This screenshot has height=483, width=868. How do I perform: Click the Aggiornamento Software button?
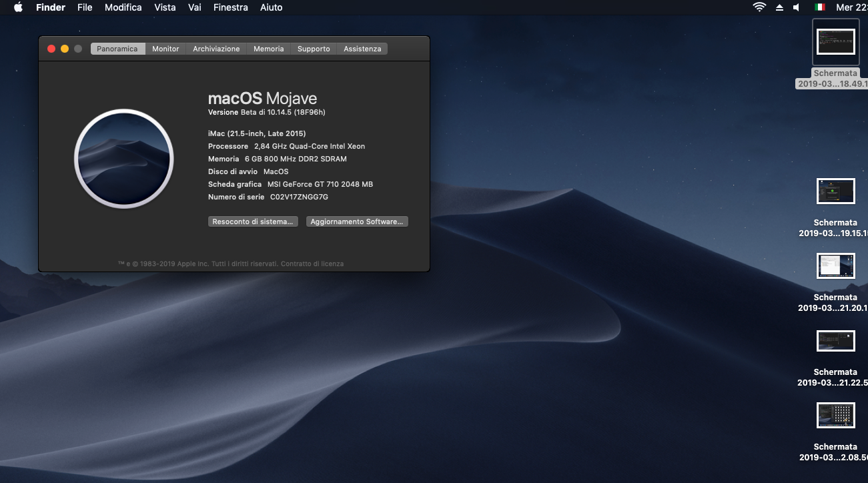[x=357, y=221]
